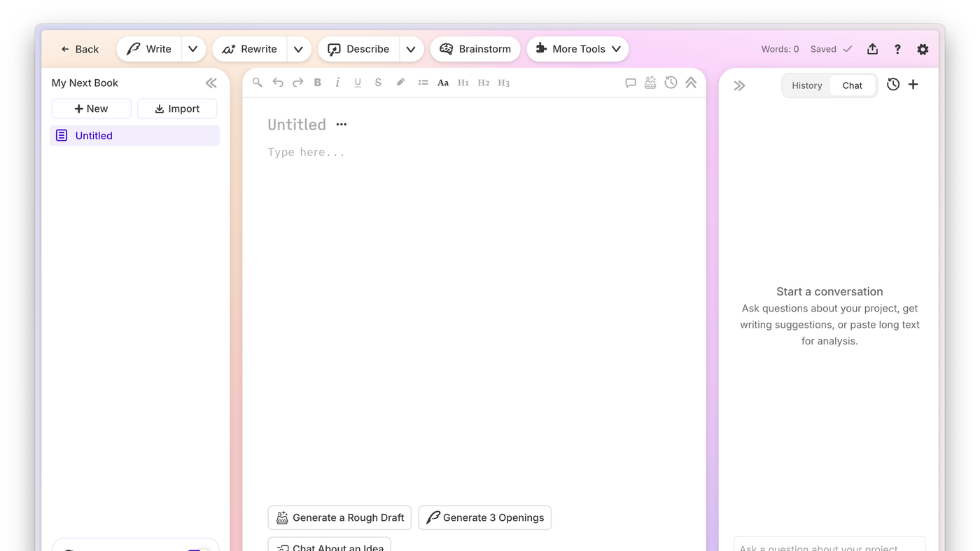Screen dimensions: 980x551
Task: Toggle italic formatting
Action: click(x=337, y=83)
